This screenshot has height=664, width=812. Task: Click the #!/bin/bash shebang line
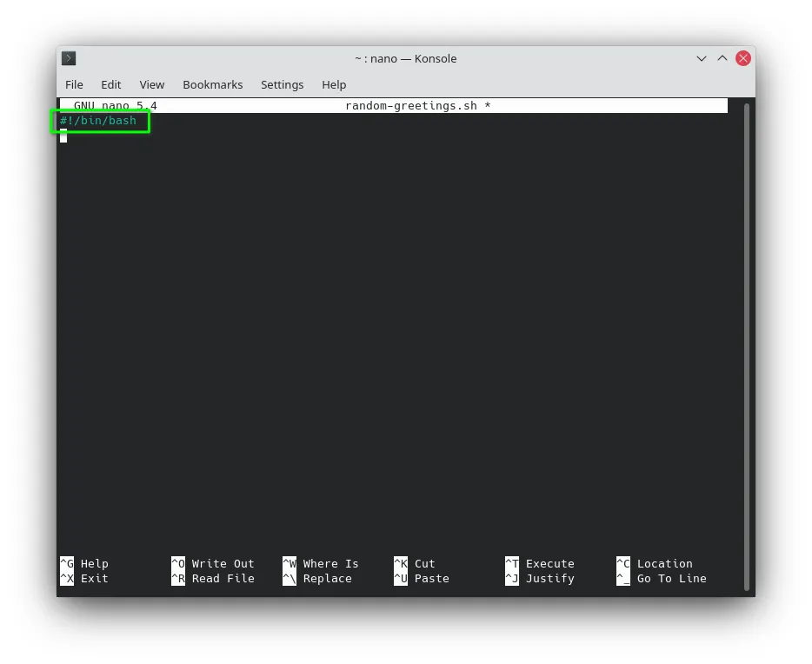pyautogui.click(x=98, y=121)
